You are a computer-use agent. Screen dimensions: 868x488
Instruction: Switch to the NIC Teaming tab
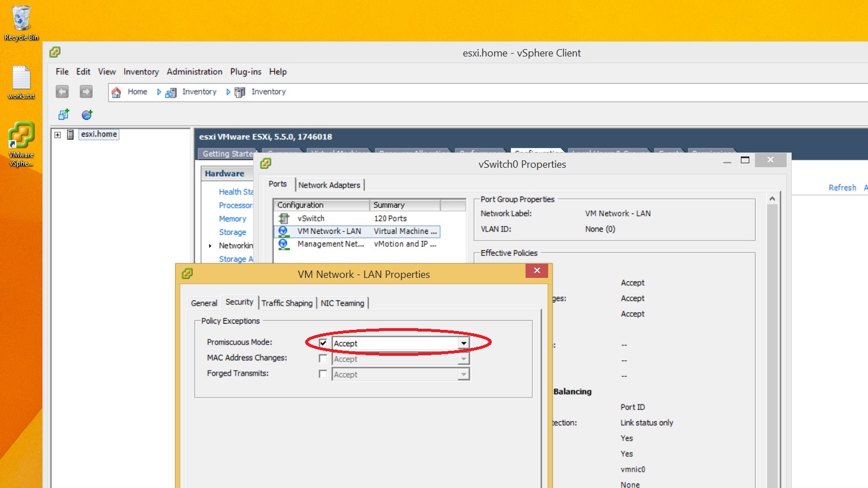click(x=342, y=303)
